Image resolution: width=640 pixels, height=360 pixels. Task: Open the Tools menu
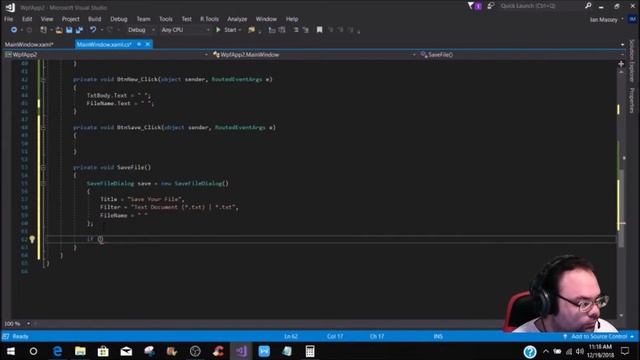(166, 19)
